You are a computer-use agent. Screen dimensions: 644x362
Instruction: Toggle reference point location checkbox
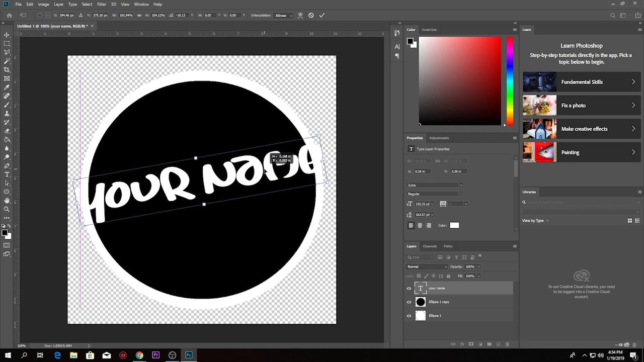click(x=40, y=15)
